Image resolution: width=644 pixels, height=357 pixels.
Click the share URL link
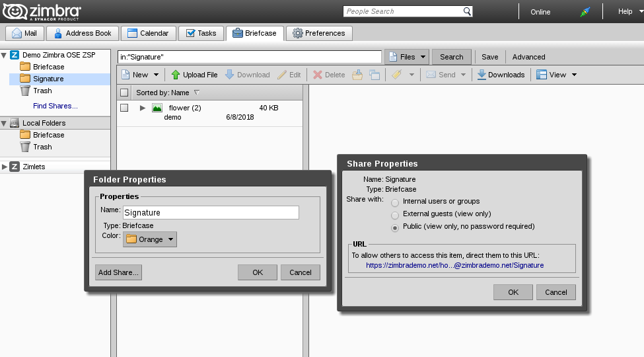coord(454,266)
